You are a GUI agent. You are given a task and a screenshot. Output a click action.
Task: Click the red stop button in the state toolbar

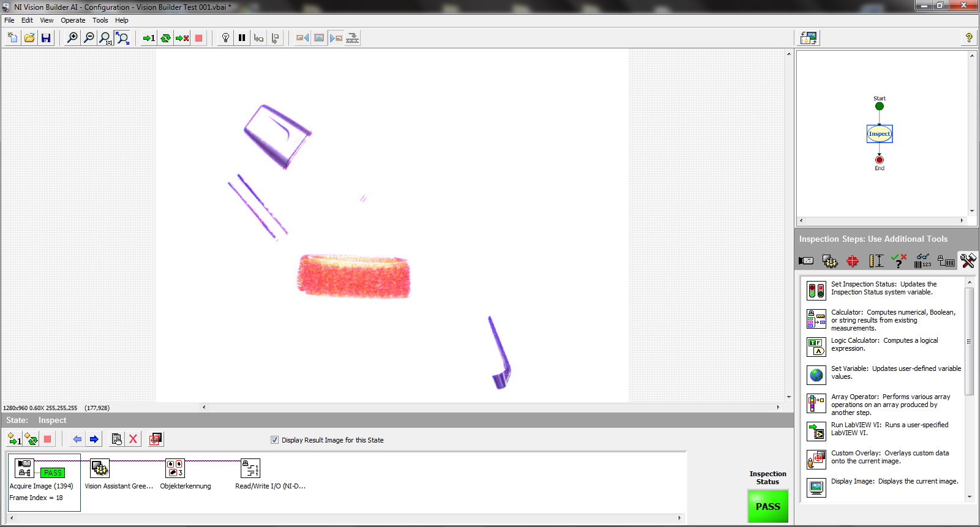[x=47, y=439]
